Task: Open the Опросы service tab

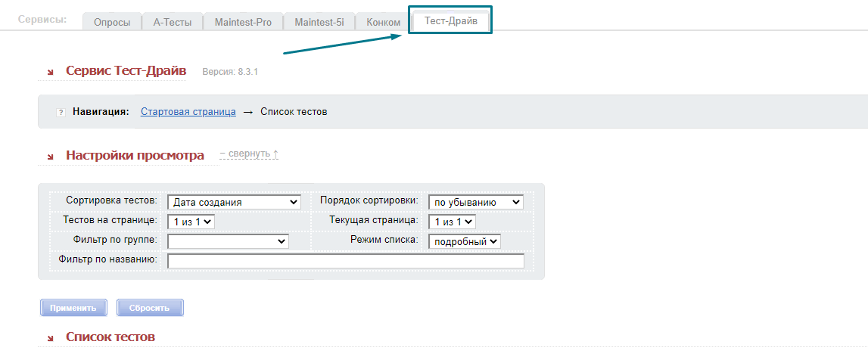Action: 112,22
